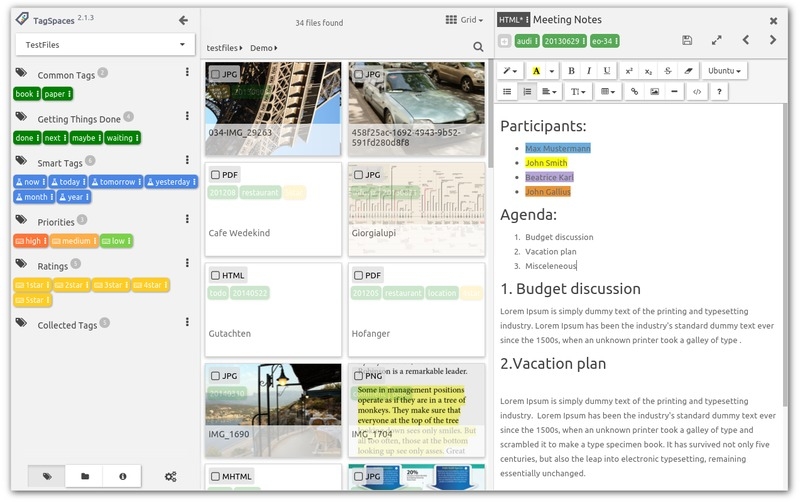800x502 pixels.
Task: Click the medium priority orange tag
Action: point(74,241)
